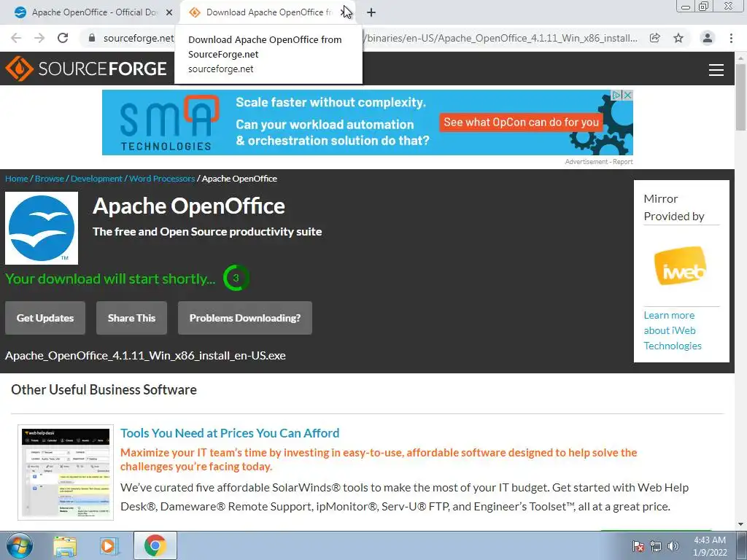Open the Development breadcrumb link

(97, 179)
